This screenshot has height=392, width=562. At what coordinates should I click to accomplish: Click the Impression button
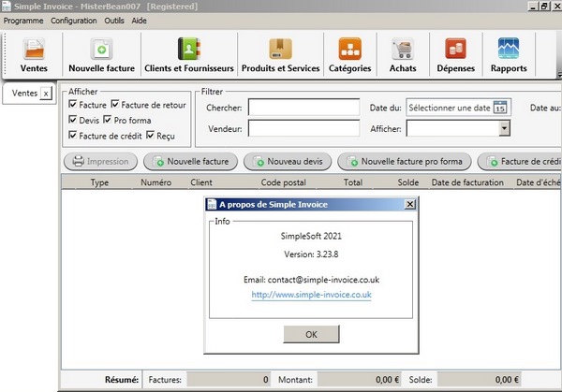tap(101, 162)
